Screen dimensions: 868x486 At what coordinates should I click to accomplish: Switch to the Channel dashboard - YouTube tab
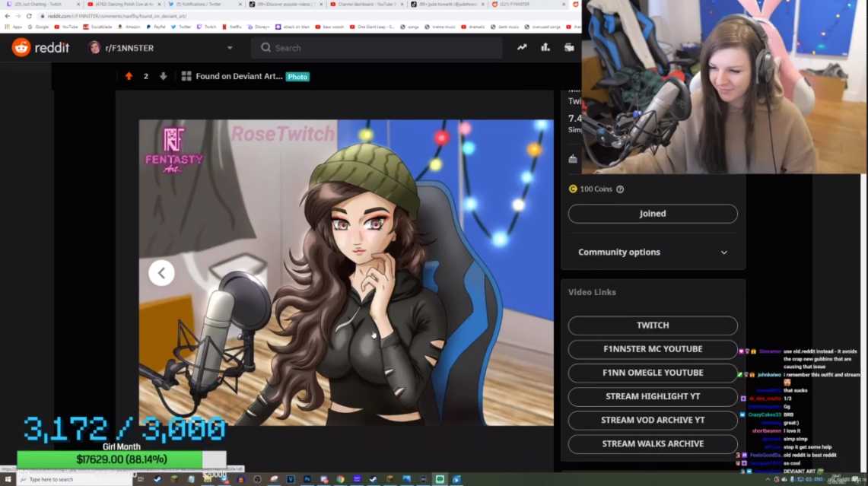367,5
